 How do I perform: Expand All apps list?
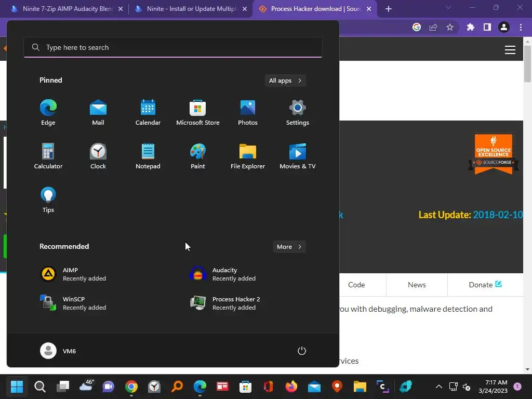pyautogui.click(x=285, y=81)
